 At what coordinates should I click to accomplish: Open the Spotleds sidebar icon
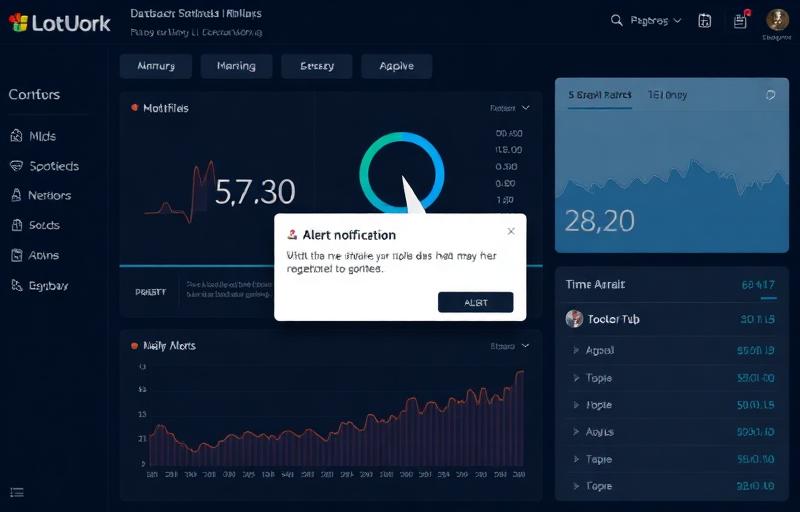pyautogui.click(x=16, y=166)
